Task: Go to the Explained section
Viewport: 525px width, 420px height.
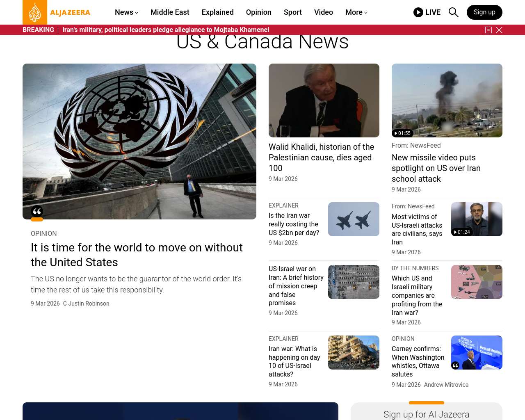Action: [218, 12]
